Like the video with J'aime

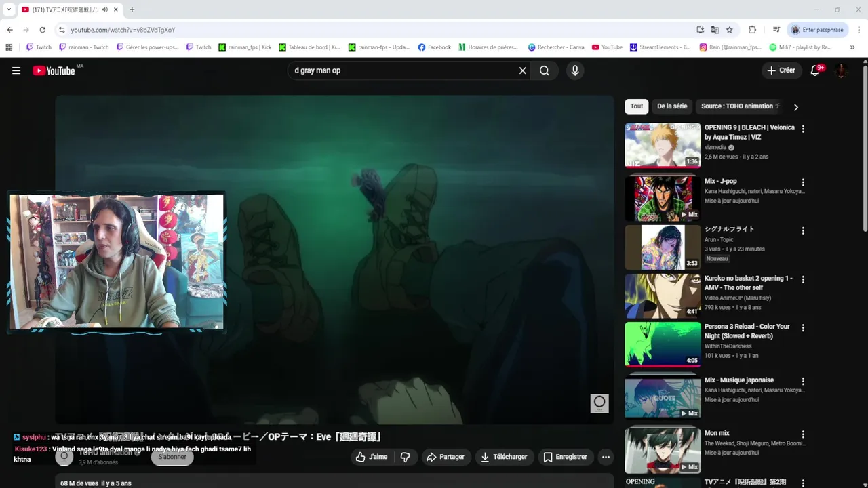(x=371, y=457)
